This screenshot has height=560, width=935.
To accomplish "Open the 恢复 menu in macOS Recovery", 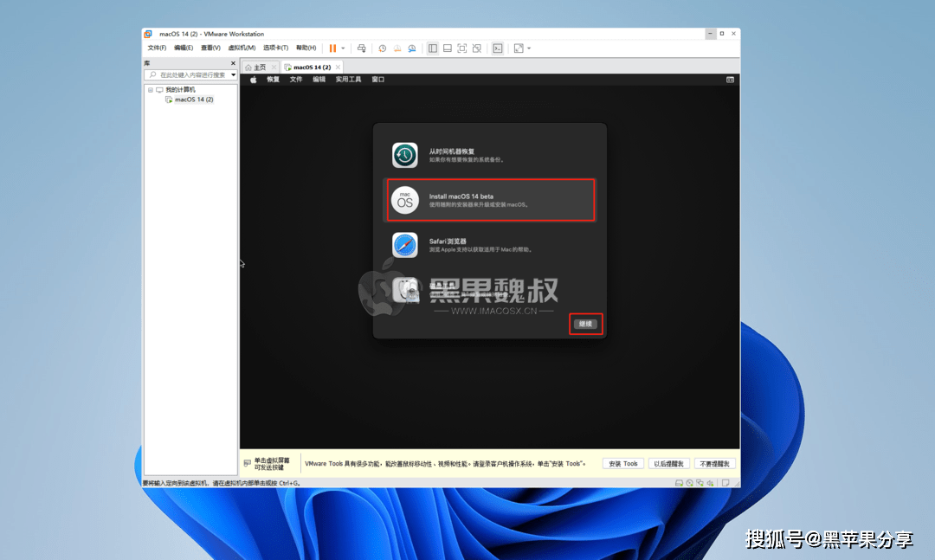I will 273,80.
